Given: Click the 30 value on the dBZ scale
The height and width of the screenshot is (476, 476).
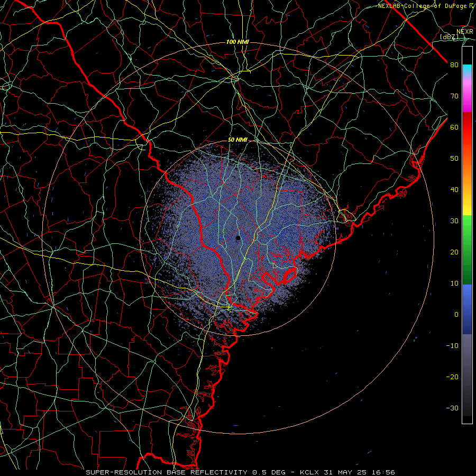Looking at the screenshot, I should [454, 221].
